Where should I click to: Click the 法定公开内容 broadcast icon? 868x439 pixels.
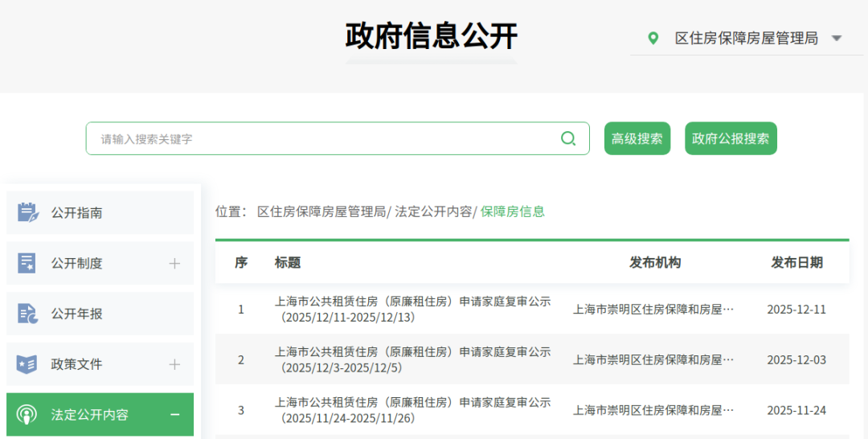pyautogui.click(x=27, y=415)
